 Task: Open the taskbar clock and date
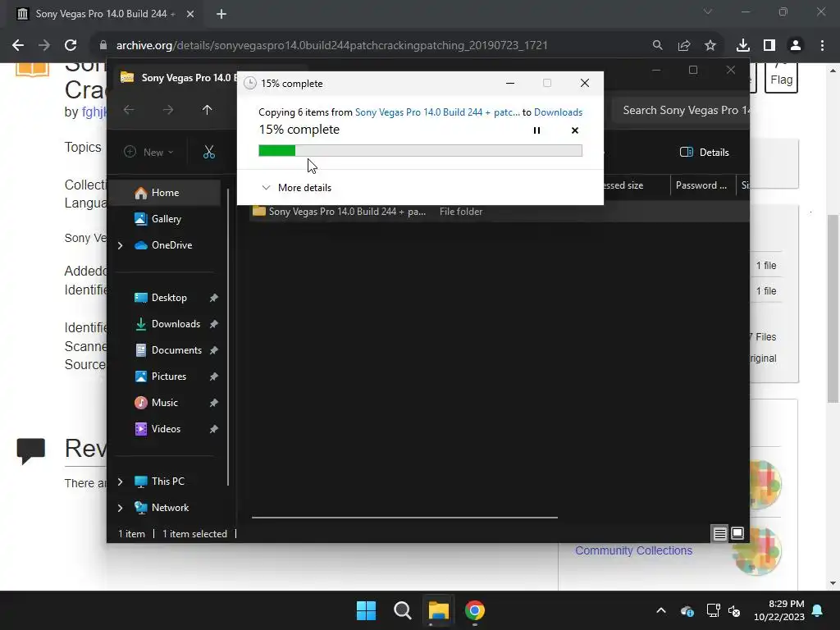tap(779, 610)
